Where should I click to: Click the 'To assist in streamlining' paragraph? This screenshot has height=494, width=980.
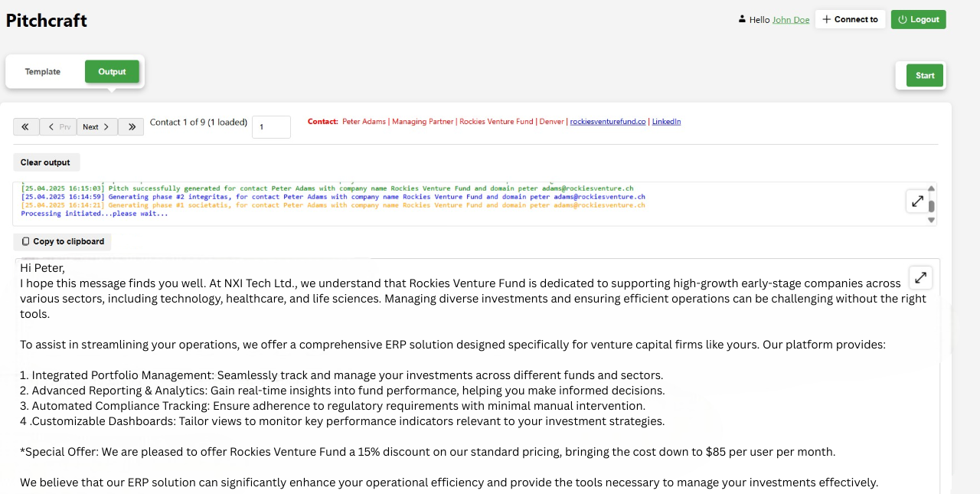tap(452, 345)
